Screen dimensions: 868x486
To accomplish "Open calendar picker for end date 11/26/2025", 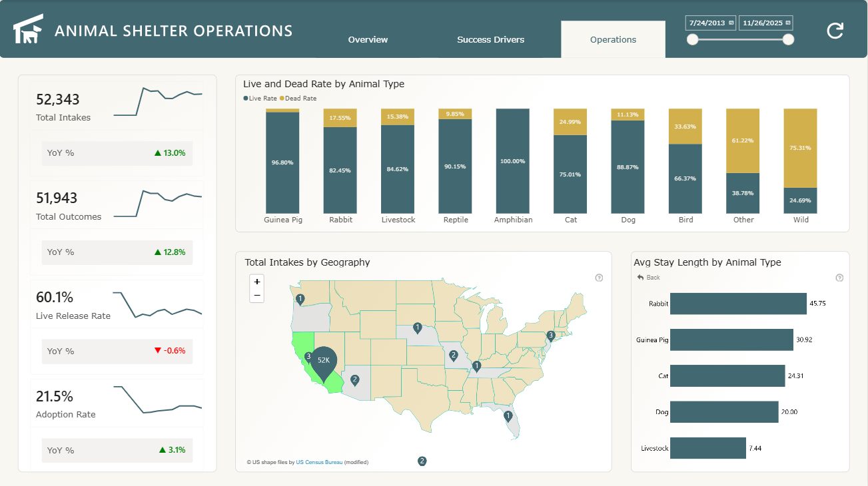I will point(788,23).
